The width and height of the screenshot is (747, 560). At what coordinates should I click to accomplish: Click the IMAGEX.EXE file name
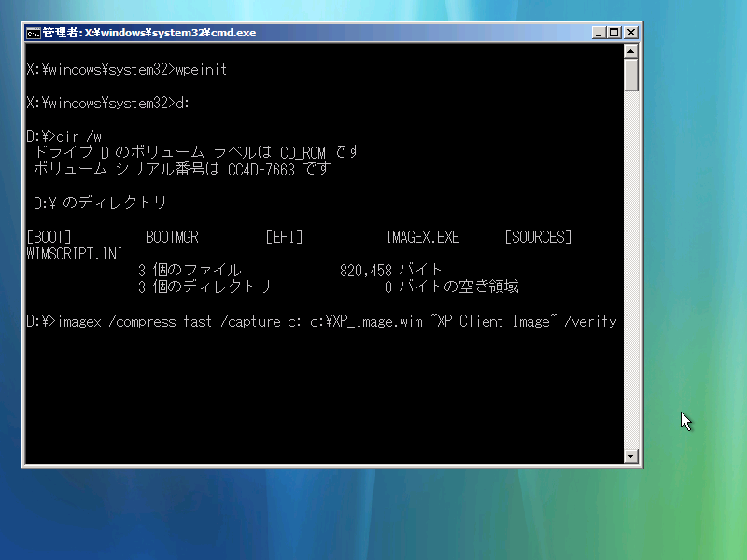[x=422, y=237]
